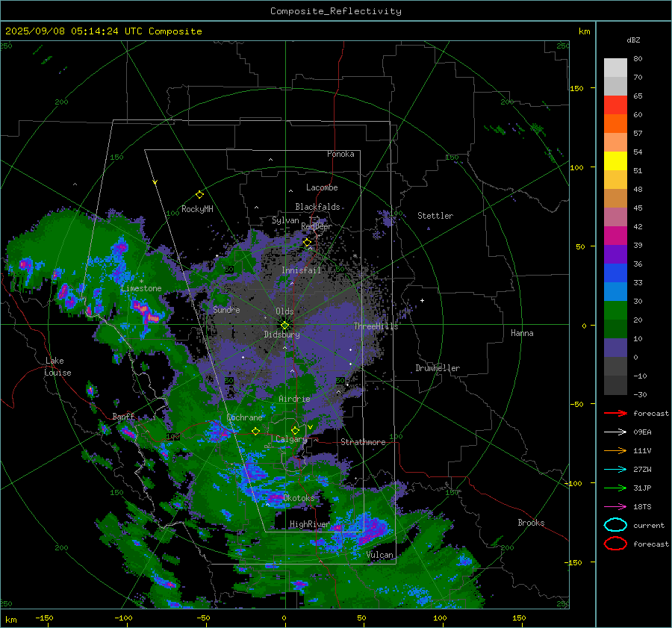
Task: Click the -150 tick on bottom axis
Action: [44, 618]
